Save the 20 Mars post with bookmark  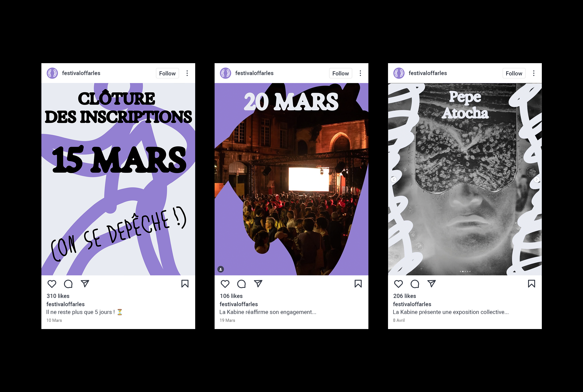point(358,284)
